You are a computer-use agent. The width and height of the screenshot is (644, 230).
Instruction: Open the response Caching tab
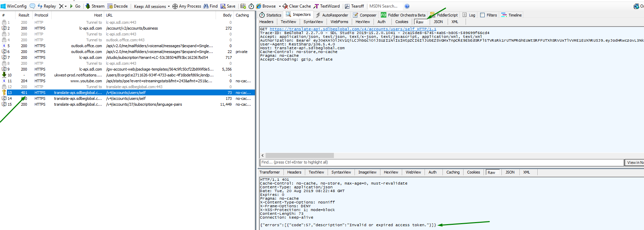tap(453, 172)
